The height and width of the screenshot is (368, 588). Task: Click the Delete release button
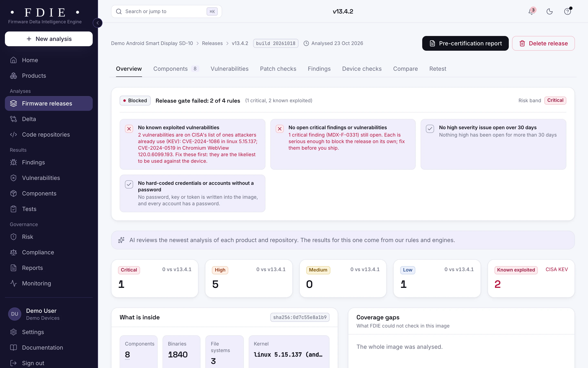coord(543,43)
